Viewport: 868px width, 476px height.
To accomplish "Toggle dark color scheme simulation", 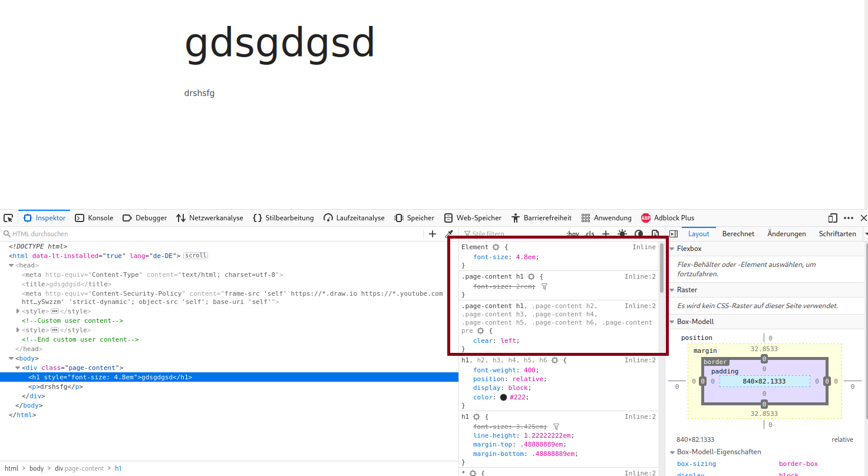I will [639, 234].
